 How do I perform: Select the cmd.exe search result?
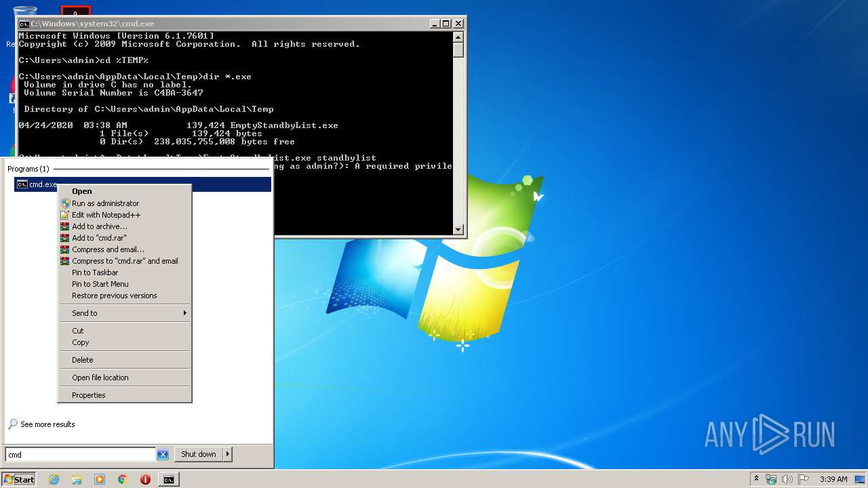(142, 184)
